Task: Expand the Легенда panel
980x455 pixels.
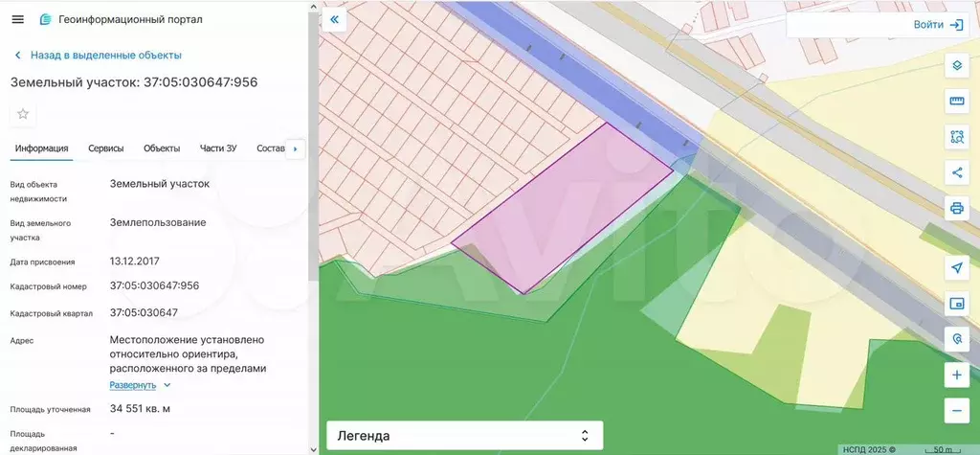Action: (464, 436)
